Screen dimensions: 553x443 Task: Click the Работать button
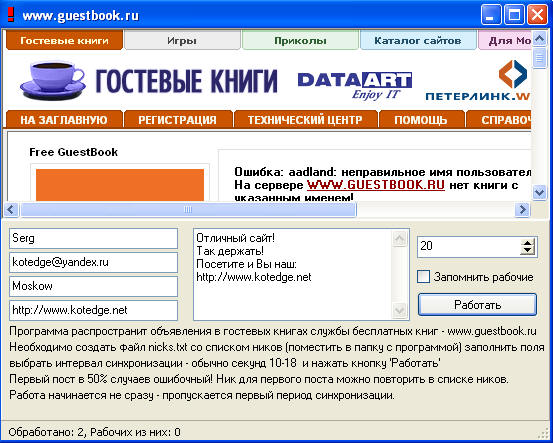click(477, 304)
